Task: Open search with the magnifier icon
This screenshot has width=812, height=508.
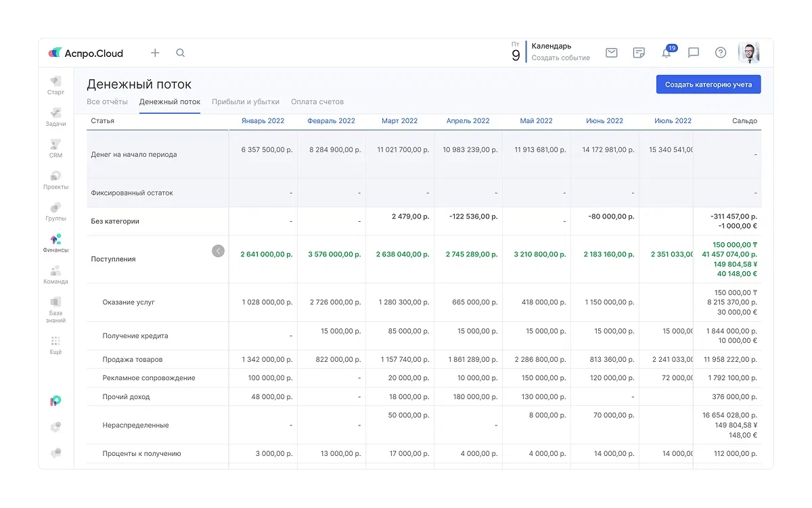Action: 181,53
